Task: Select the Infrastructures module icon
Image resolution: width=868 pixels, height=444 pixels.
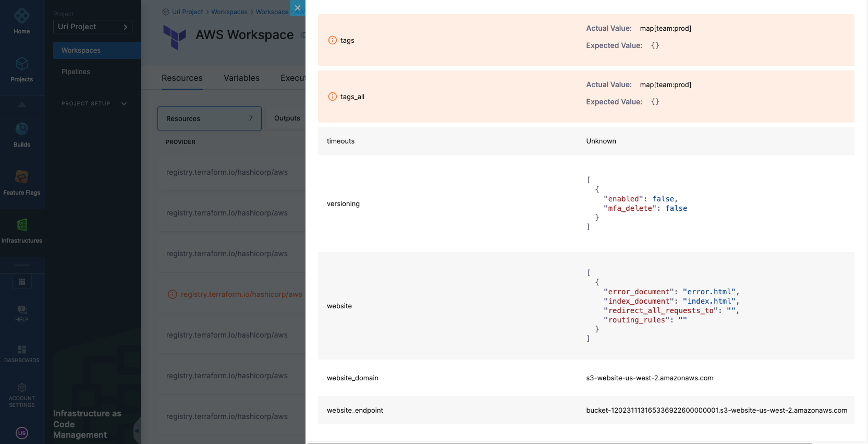Action: tap(22, 225)
